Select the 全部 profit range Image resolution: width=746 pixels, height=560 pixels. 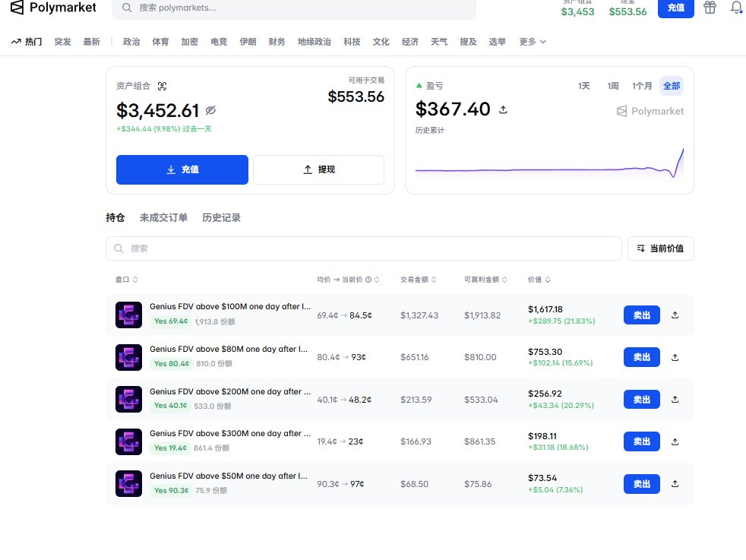(x=672, y=86)
